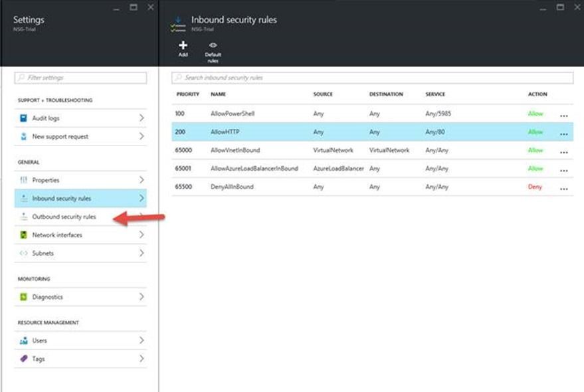Click the Inbound security rules blade header icon
This screenshot has height=392, width=584.
[178, 24]
